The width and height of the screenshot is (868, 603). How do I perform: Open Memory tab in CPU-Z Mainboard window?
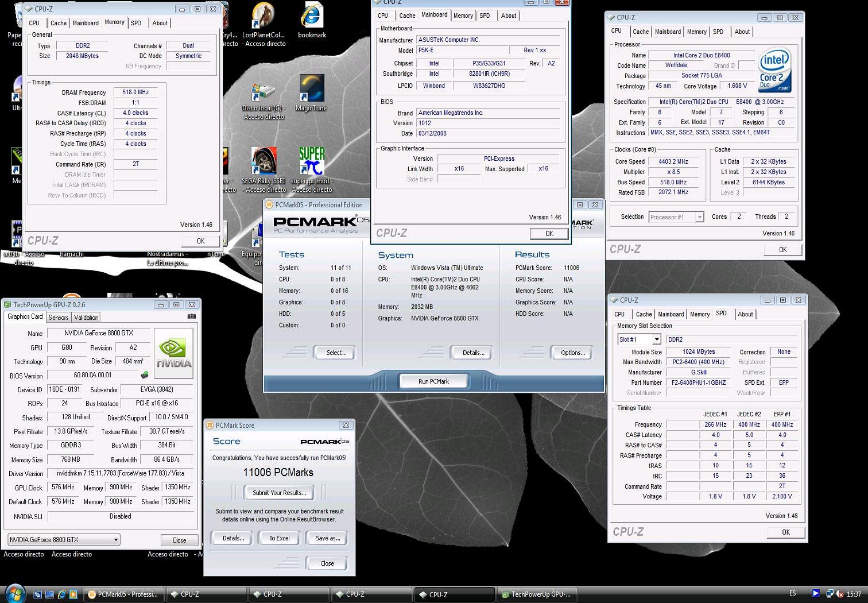[x=463, y=16]
